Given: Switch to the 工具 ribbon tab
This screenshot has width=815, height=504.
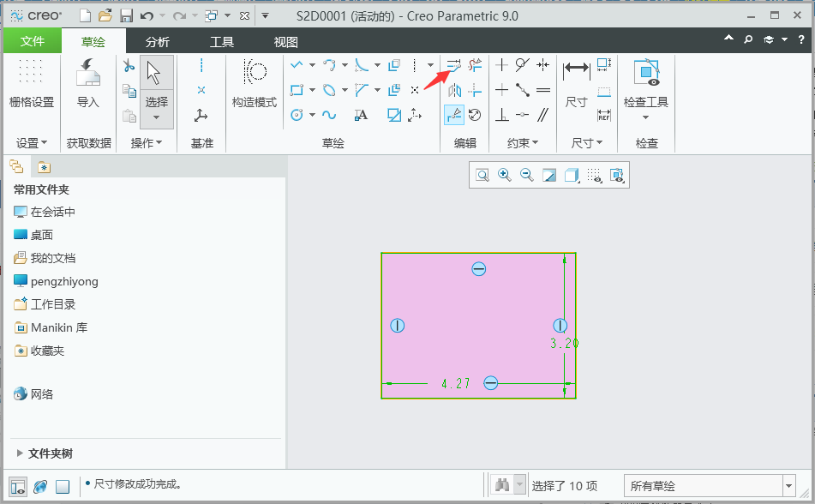Looking at the screenshot, I should (x=222, y=42).
